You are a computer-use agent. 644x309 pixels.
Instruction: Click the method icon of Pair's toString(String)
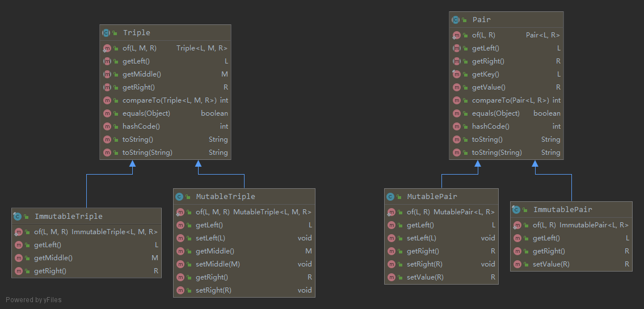tap(456, 153)
